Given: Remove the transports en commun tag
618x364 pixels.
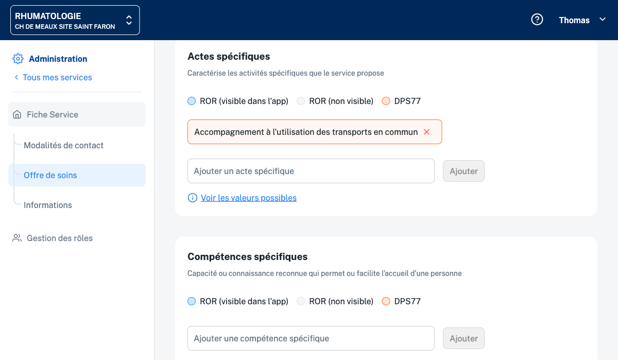Looking at the screenshot, I should click(x=426, y=132).
